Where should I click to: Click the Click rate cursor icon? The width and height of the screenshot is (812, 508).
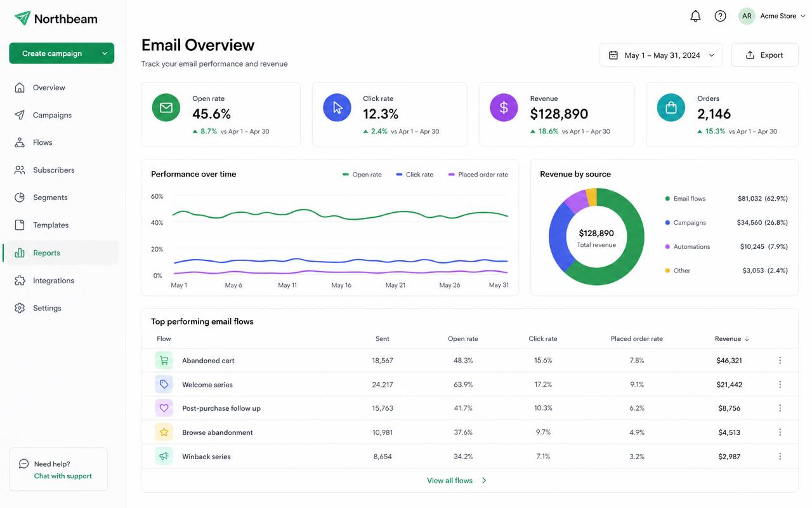(x=337, y=108)
